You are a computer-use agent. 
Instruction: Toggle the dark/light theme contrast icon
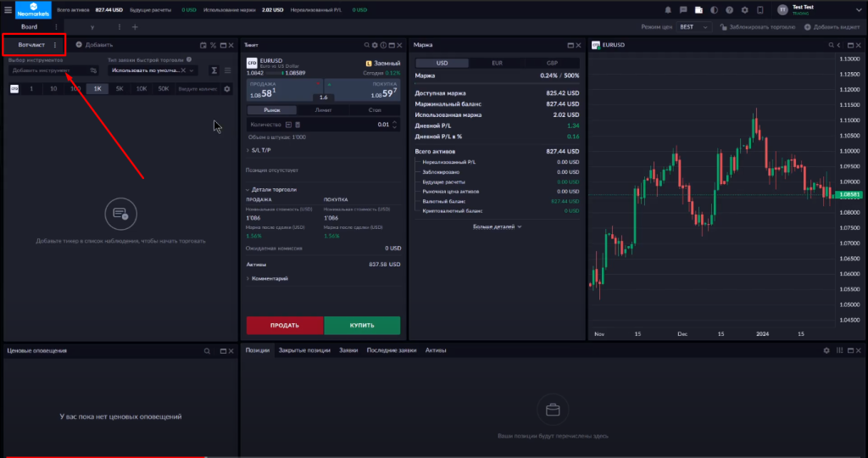(x=714, y=10)
